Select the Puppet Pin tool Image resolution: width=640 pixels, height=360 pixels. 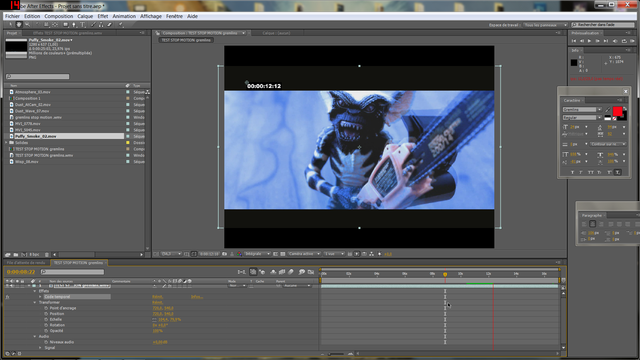121,24
